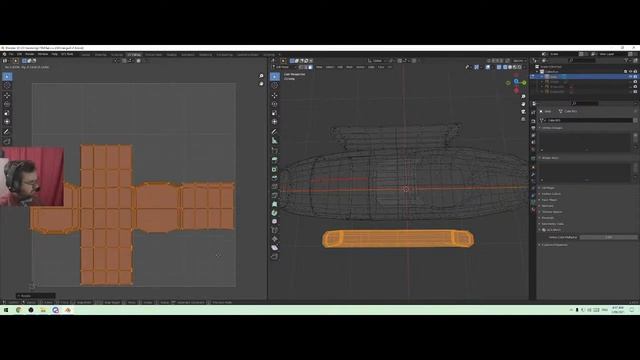Activate the Rip Region tool in the 3D viewport

pos(275,257)
